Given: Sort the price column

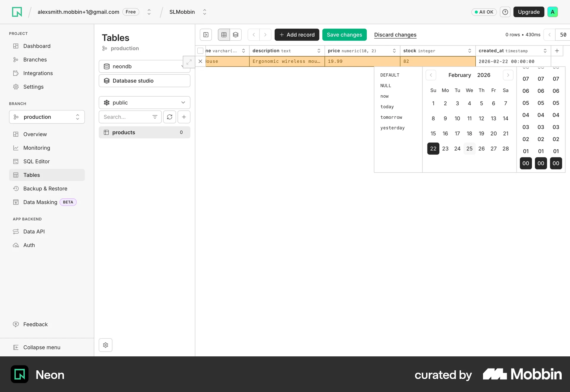Looking at the screenshot, I should click(x=394, y=51).
